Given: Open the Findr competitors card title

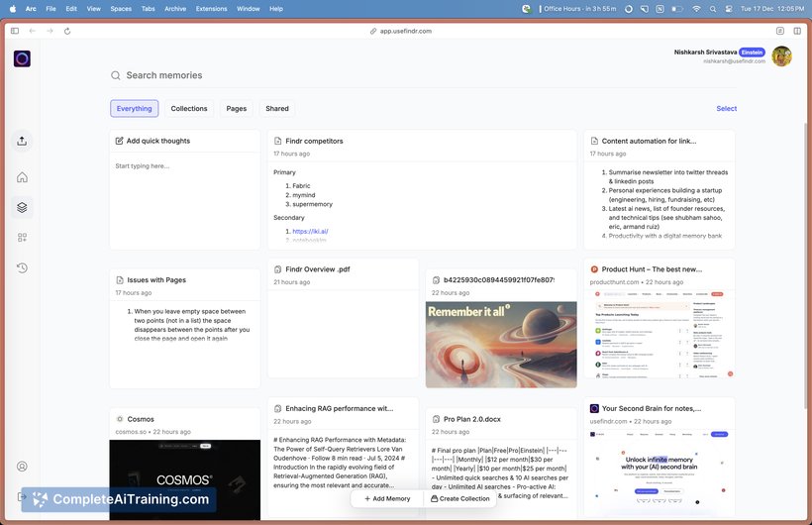Looking at the screenshot, I should click(x=314, y=141).
